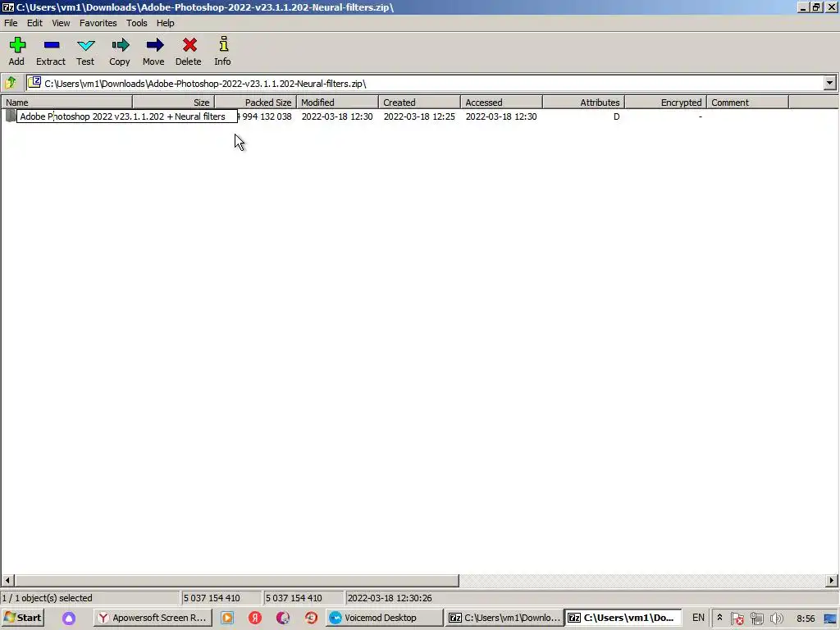Sort by Packed Size column header
This screenshot has width=840, height=630.
pos(256,103)
